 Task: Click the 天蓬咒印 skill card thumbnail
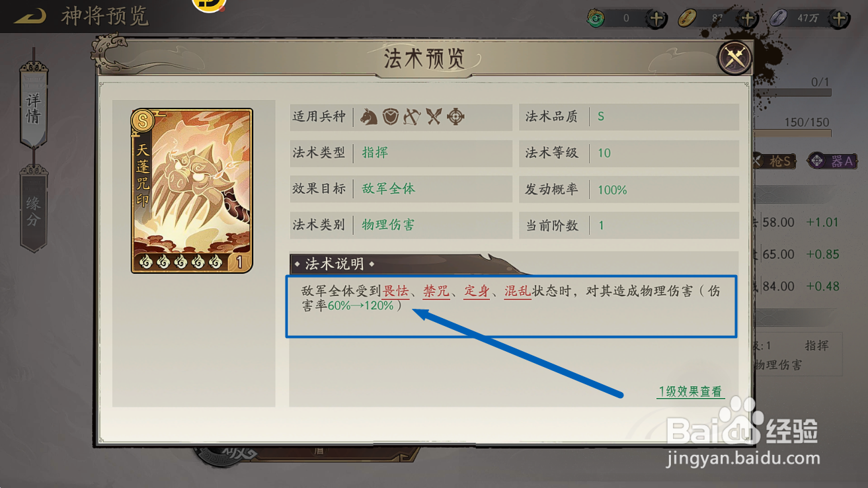(192, 190)
